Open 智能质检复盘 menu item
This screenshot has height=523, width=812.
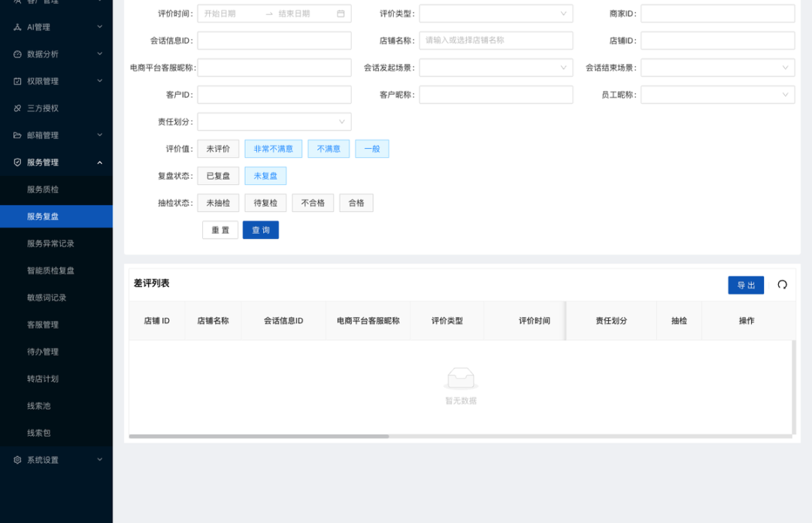coord(56,271)
